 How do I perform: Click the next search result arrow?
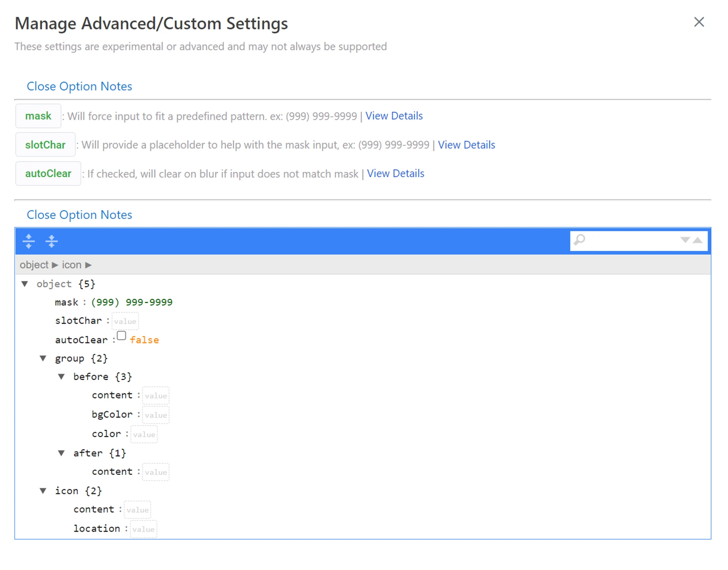click(684, 240)
